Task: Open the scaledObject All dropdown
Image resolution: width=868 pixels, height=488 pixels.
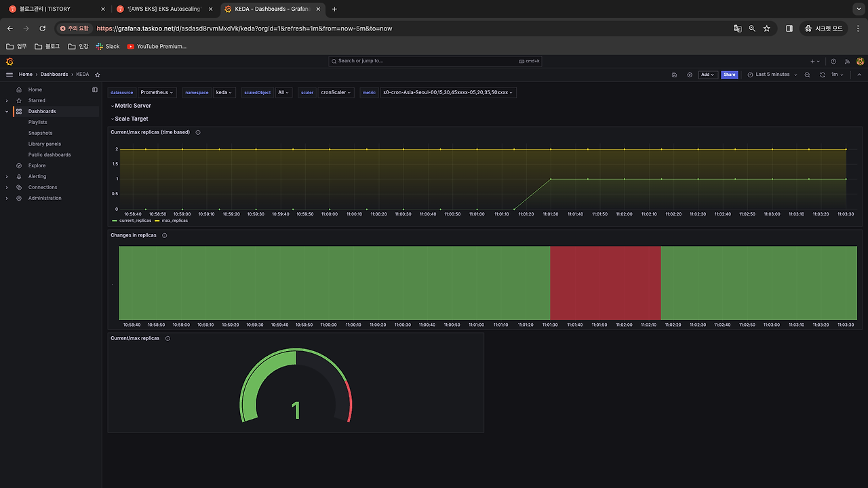Action: click(283, 92)
